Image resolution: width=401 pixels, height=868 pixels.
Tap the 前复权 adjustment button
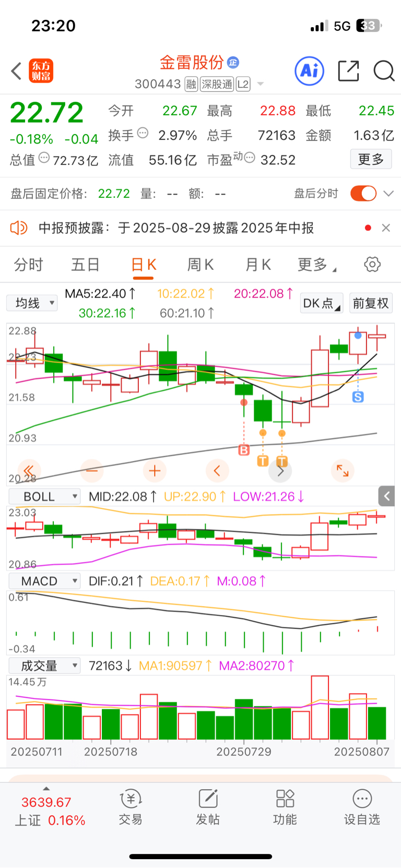(371, 303)
